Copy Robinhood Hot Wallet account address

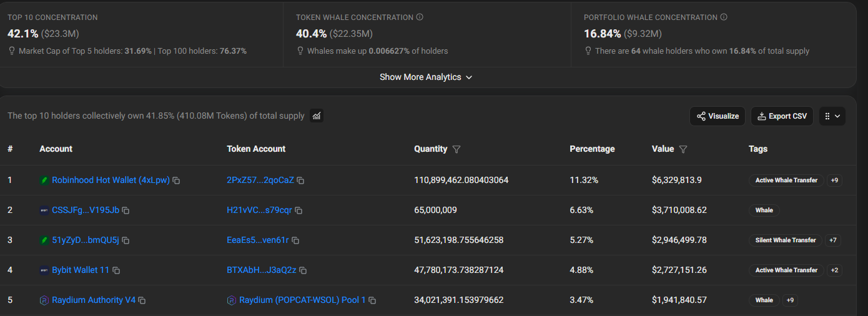point(177,180)
